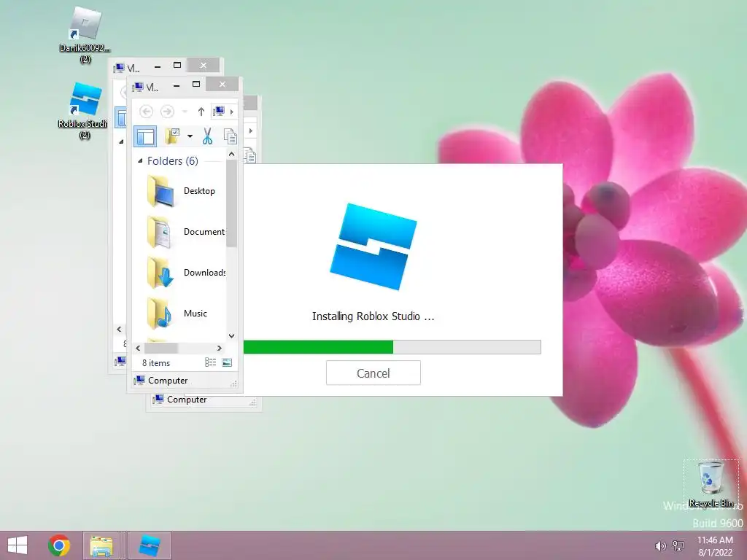Click the Desktop folder label text

coord(199,191)
